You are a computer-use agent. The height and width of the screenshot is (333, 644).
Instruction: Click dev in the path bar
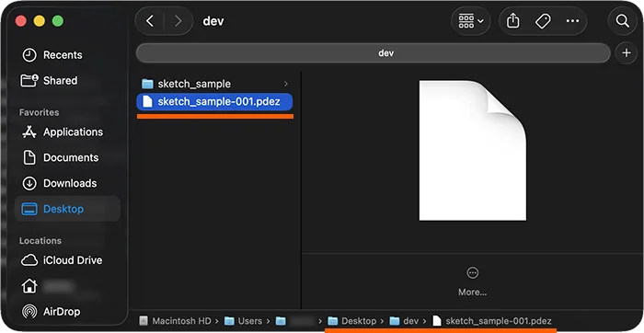click(x=404, y=321)
